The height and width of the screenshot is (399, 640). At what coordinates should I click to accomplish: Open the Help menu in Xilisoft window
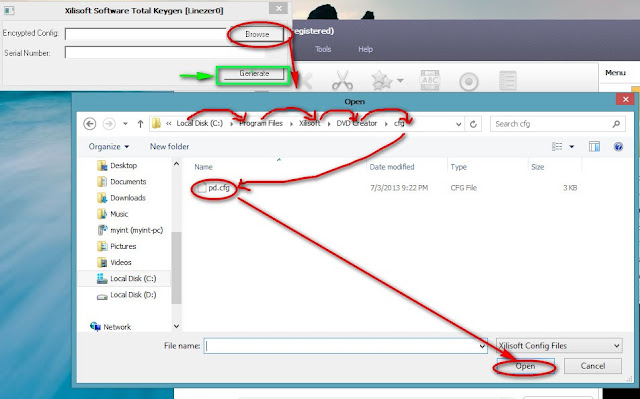[365, 49]
